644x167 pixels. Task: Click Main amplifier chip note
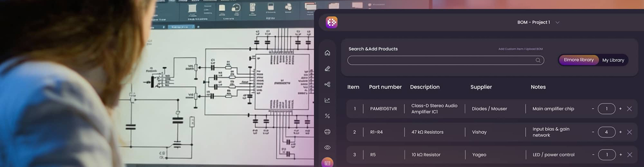click(553, 109)
